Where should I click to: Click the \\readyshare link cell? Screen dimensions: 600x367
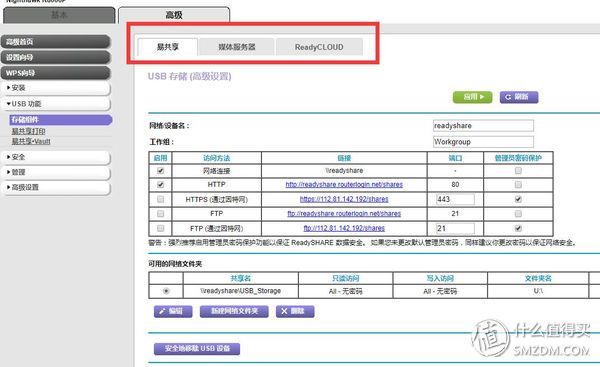[x=344, y=171]
